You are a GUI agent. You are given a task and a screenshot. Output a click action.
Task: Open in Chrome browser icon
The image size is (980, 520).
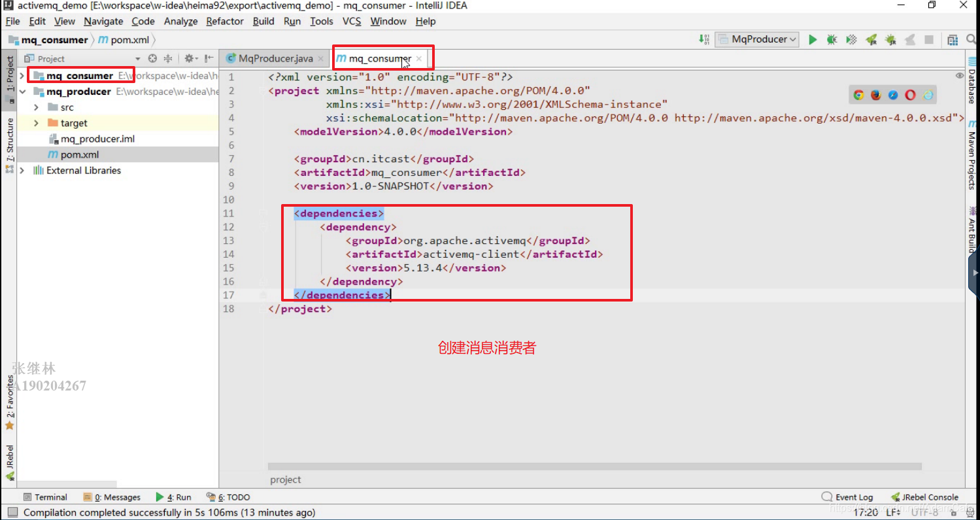pyautogui.click(x=859, y=95)
